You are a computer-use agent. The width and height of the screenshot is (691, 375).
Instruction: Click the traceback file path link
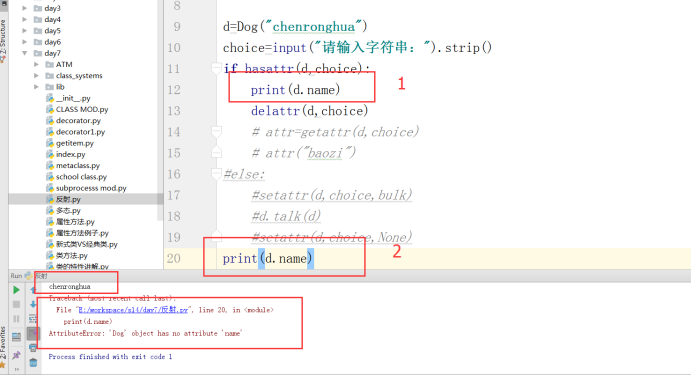tap(133, 310)
